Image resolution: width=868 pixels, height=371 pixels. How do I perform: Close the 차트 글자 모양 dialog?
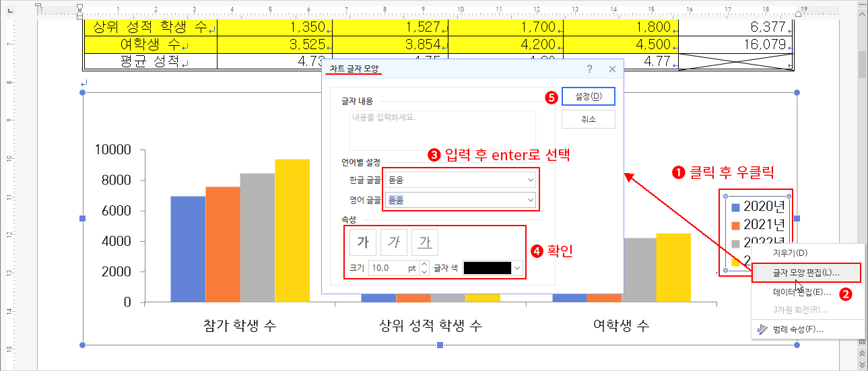612,69
